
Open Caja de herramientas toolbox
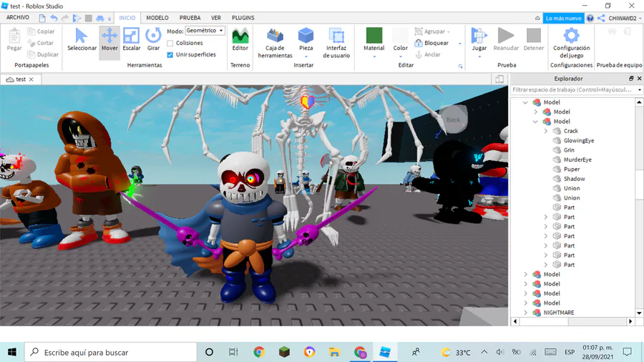pyautogui.click(x=275, y=43)
